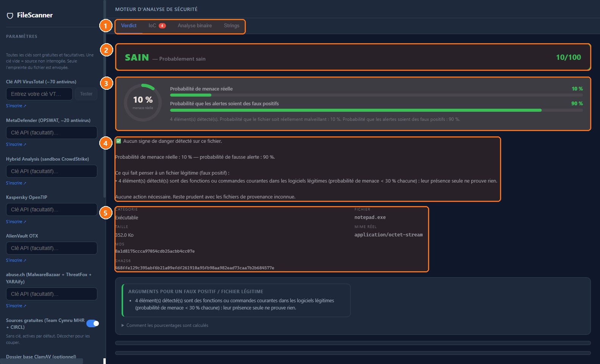
Task: Click the Kaspersky OpenTIP key field
Action: [x=52, y=209]
